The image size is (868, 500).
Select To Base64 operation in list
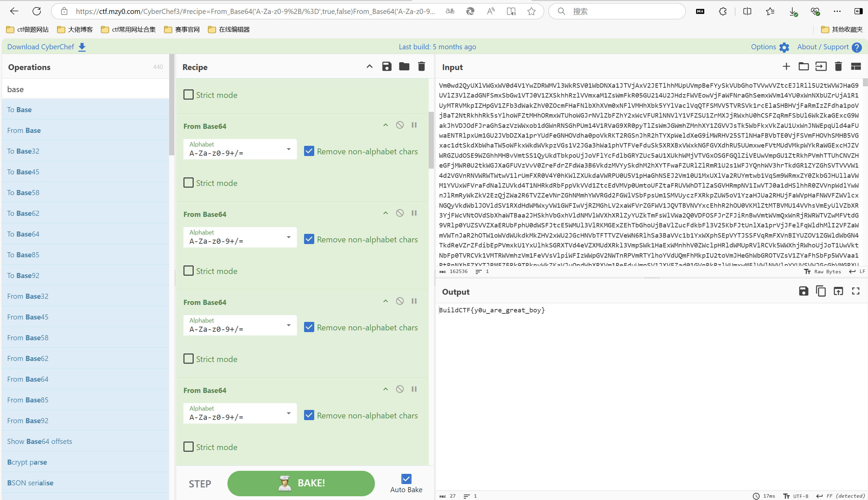coord(86,234)
